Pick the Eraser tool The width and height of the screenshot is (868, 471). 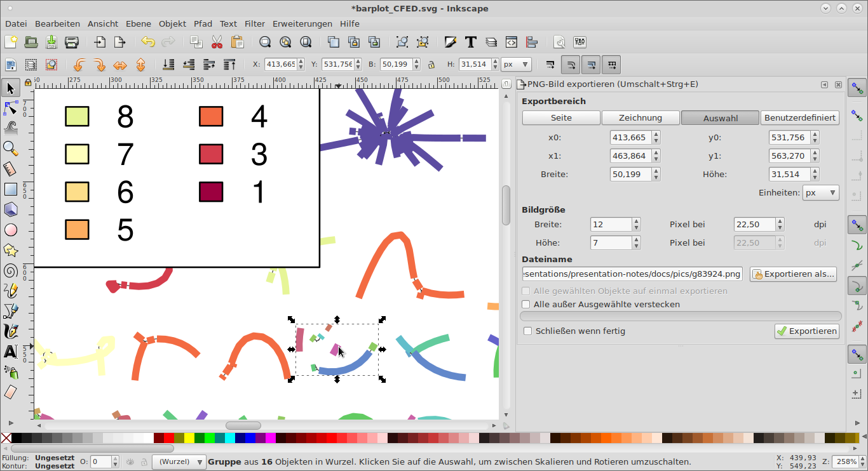pyautogui.click(x=10, y=392)
